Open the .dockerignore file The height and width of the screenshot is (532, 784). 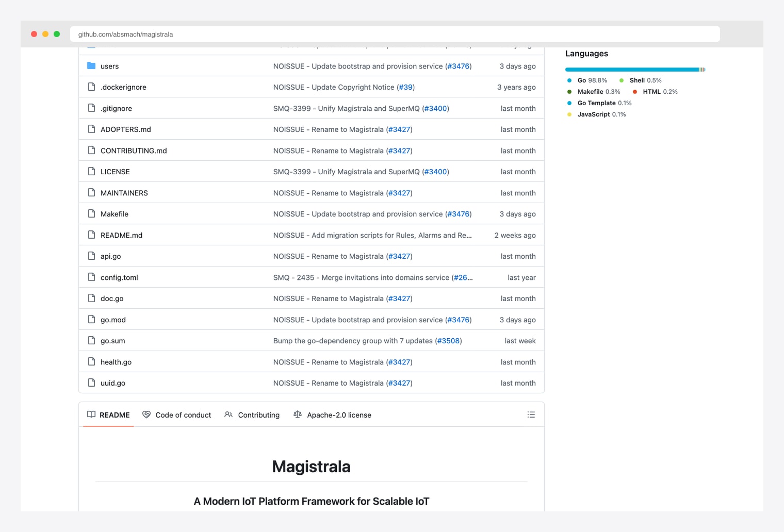pos(123,87)
